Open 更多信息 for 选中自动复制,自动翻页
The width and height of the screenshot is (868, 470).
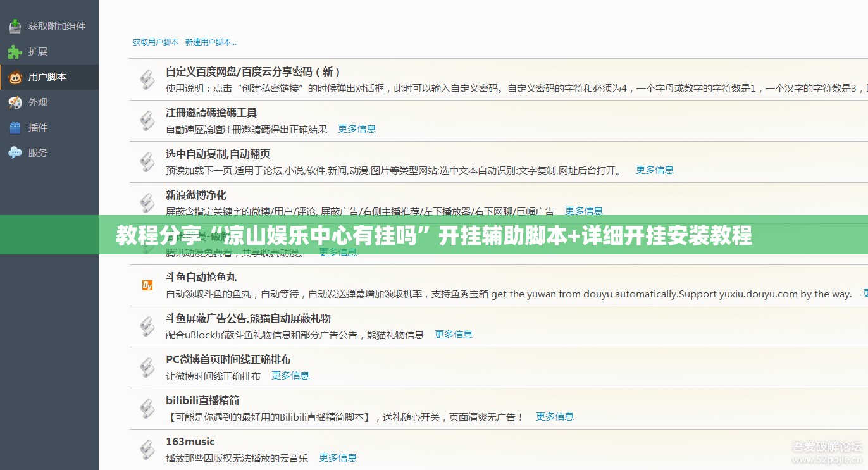pyautogui.click(x=655, y=170)
